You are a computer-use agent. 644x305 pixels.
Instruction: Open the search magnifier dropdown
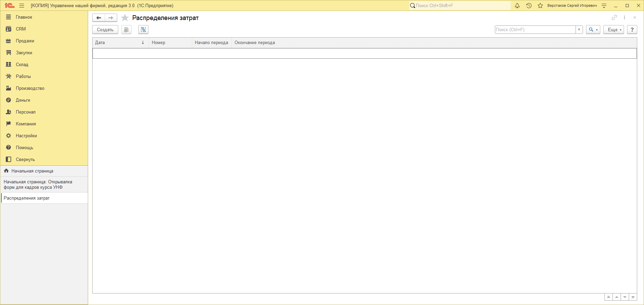point(593,29)
